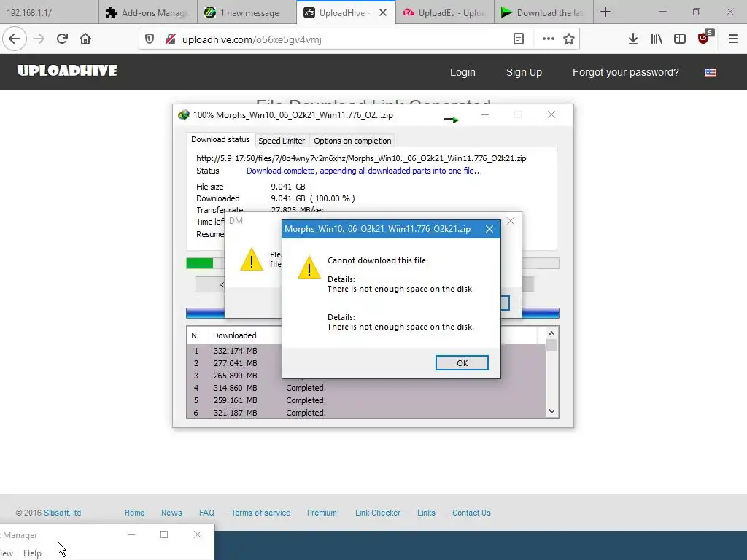Viewport: 747px width, 560px height.
Task: Open the Premium footer link
Action: coord(322,513)
